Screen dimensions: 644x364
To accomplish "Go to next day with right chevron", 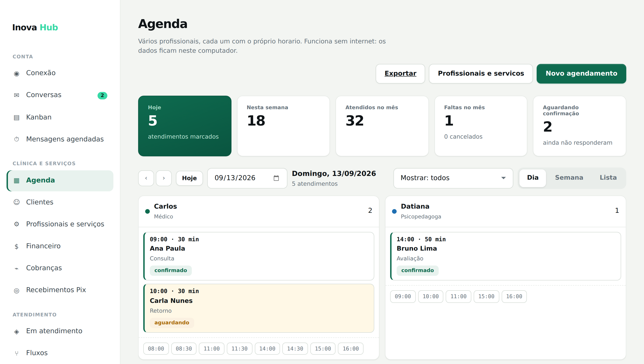I will pos(164,178).
